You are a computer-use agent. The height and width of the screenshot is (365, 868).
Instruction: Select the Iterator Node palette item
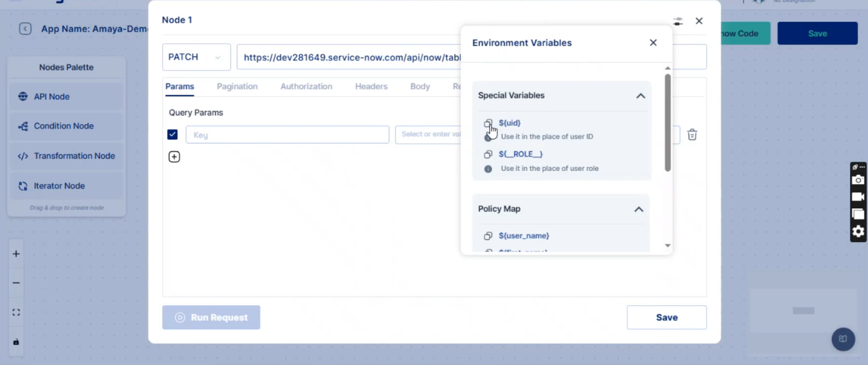(x=66, y=186)
